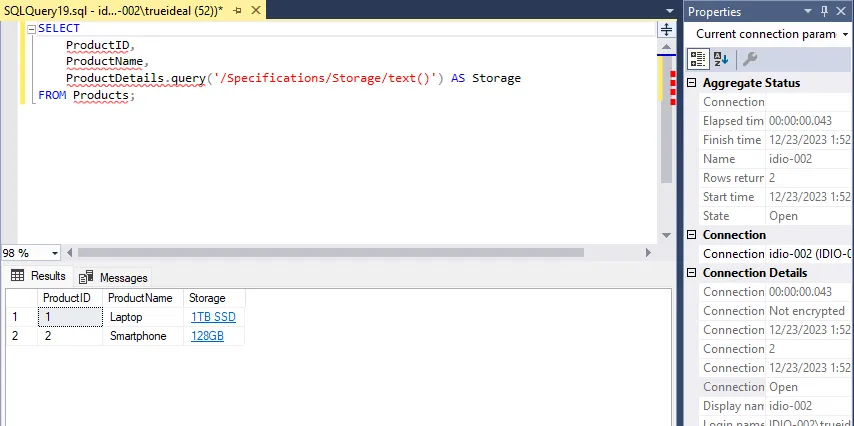854x426 pixels.
Task: Open Property Pages wrench icon
Action: pos(749,59)
